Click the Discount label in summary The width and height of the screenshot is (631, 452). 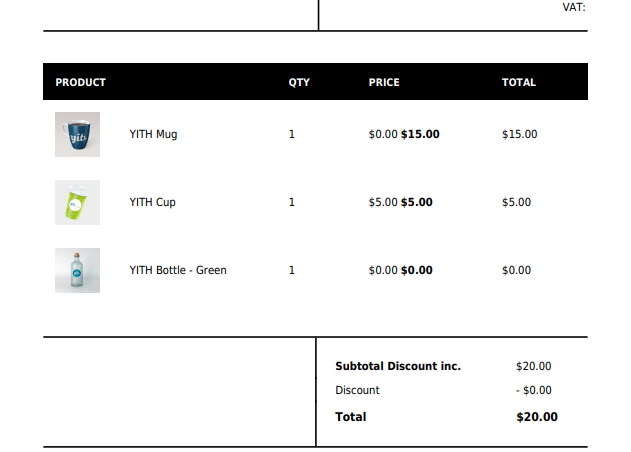(357, 390)
